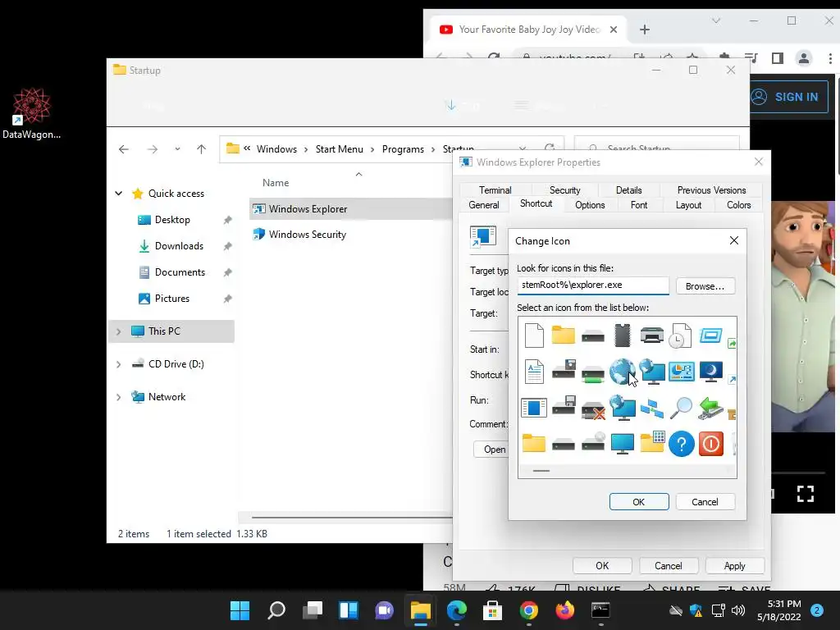Select the blue question mark help icon
This screenshot has height=630, width=840.
click(x=682, y=444)
